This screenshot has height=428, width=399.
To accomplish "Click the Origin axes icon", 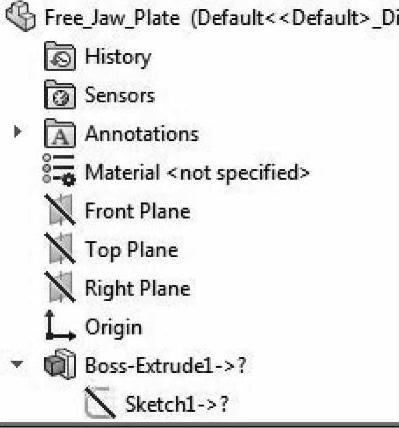I will 60,326.
